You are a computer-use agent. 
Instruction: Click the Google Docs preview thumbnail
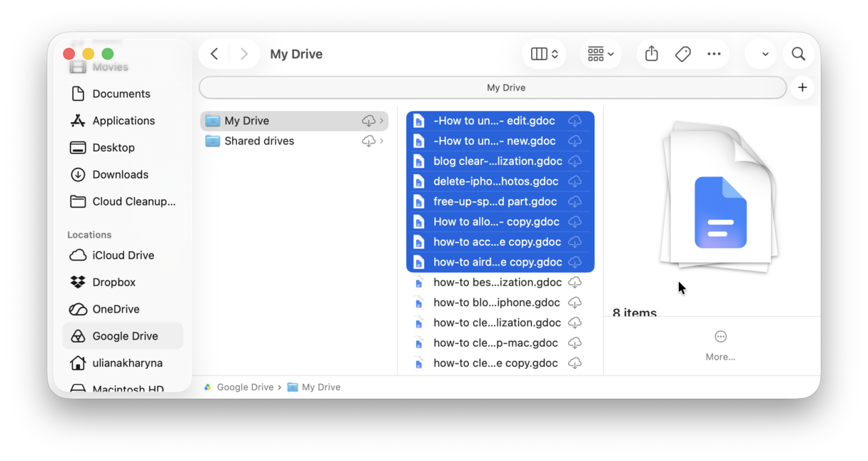718,196
